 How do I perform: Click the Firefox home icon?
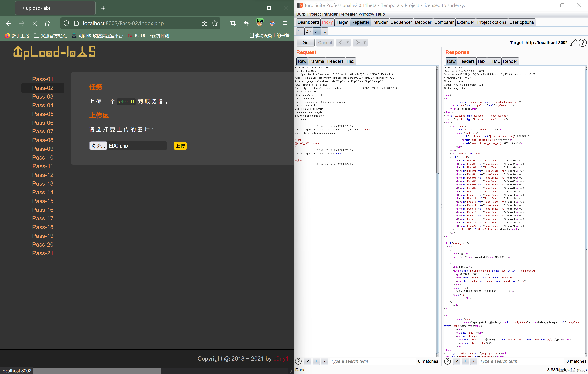tap(48, 23)
